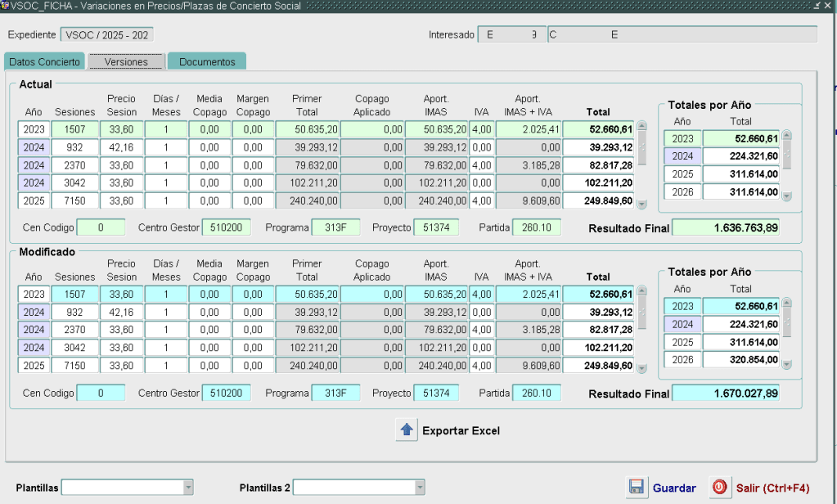Viewport: 837px width, 504px height.
Task: Click the red Salir power icon
Action: pos(719,487)
